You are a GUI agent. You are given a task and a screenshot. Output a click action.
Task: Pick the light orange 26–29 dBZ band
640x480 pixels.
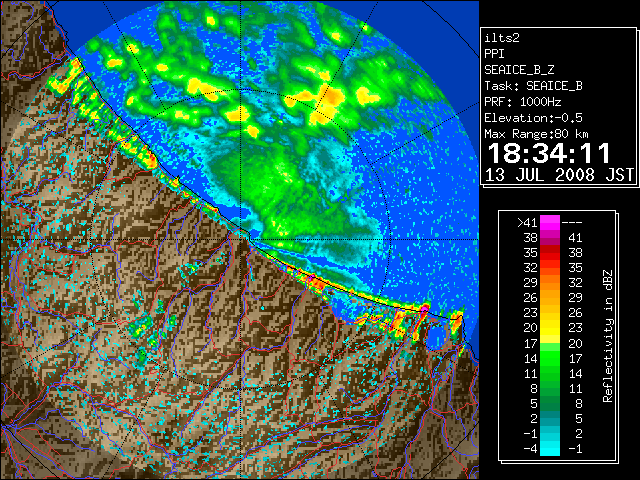click(x=550, y=298)
